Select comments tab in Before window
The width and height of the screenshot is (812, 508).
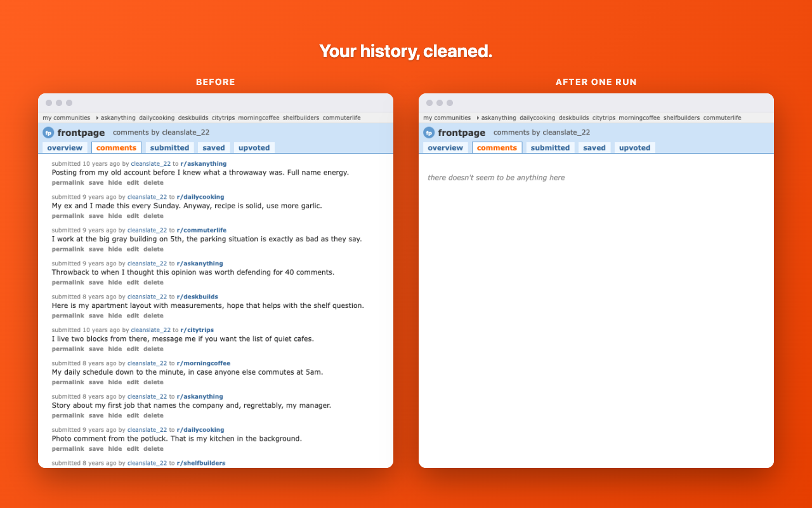pos(116,148)
